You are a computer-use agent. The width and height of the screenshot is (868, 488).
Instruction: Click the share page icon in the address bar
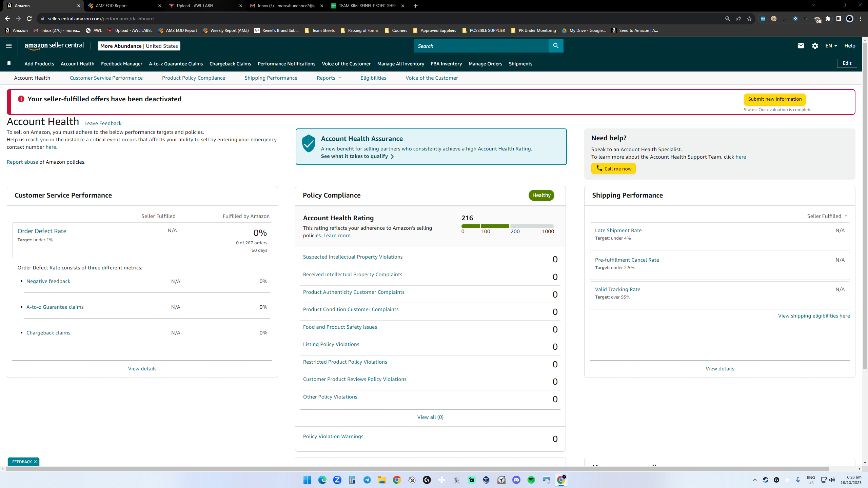[738, 19]
